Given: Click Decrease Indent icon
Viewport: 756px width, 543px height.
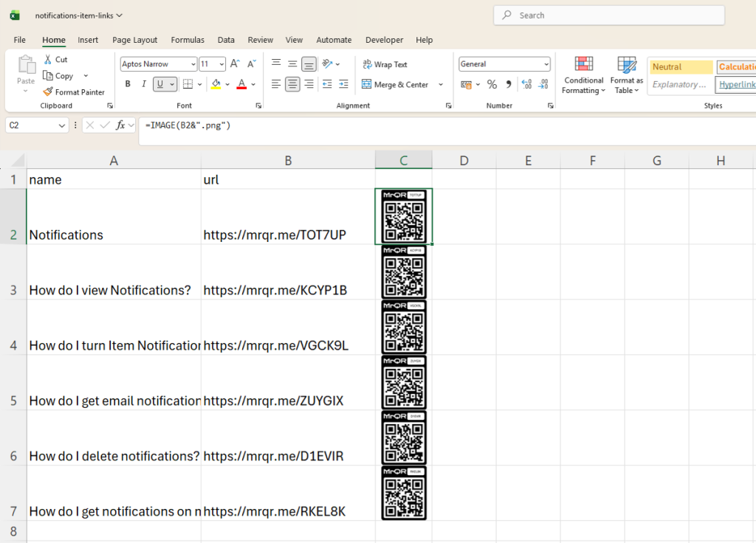Looking at the screenshot, I should (327, 84).
